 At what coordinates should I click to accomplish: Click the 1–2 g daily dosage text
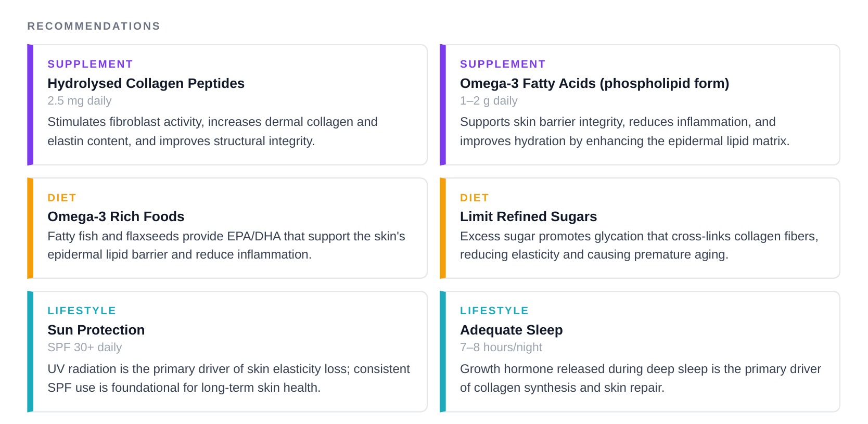[x=489, y=101]
